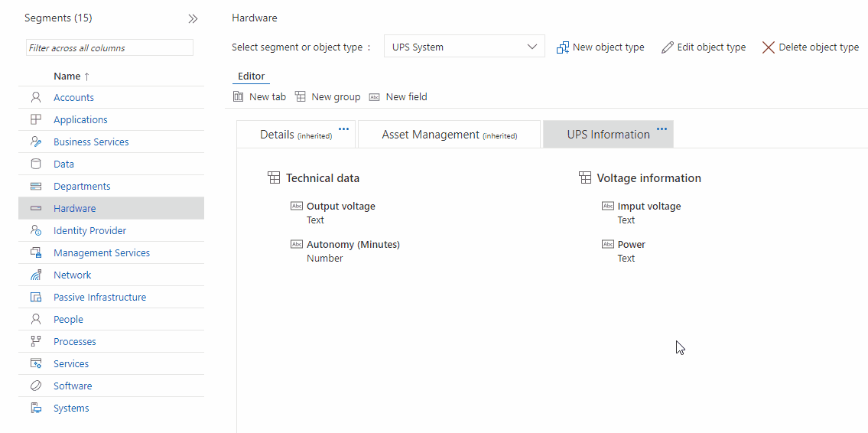This screenshot has height=433, width=868.
Task: Switch to the Asset Management tab
Action: point(449,135)
